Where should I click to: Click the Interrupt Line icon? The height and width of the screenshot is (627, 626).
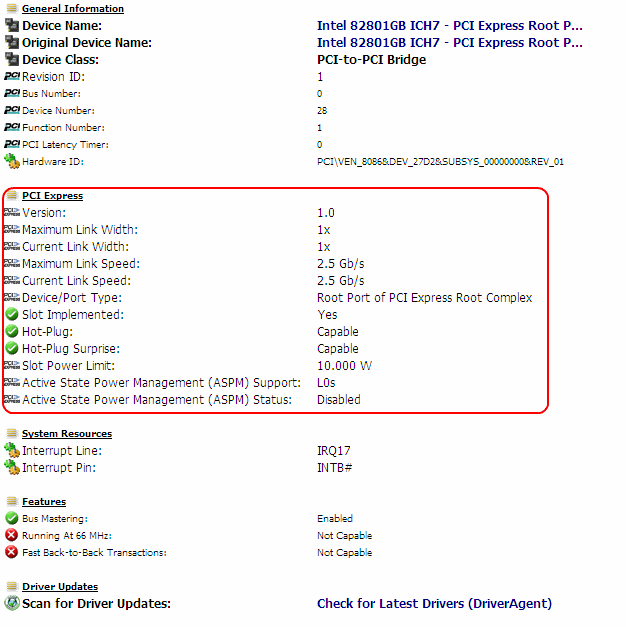click(12, 450)
